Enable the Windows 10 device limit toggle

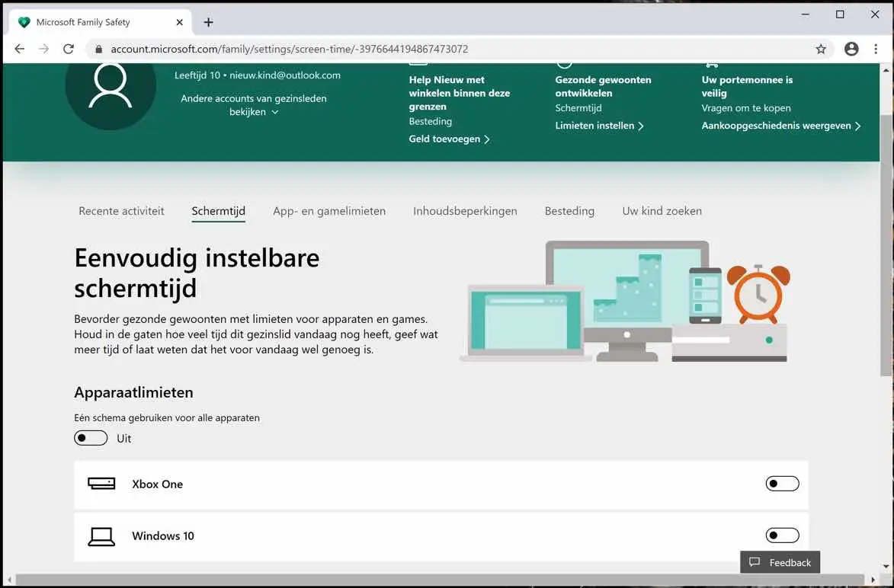pos(782,535)
